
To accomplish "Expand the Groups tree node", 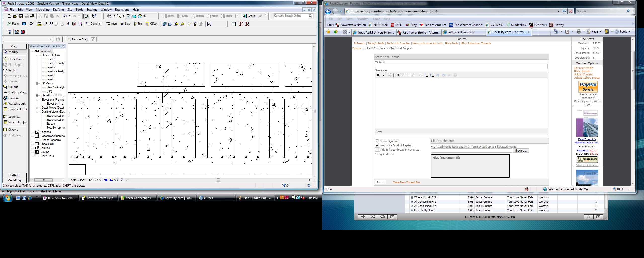I will coord(32,152).
